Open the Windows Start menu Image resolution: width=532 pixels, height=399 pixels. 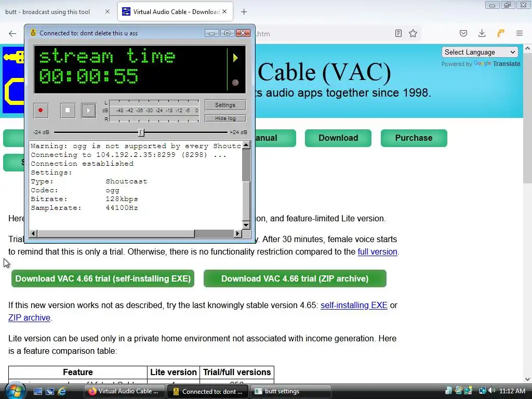14,391
